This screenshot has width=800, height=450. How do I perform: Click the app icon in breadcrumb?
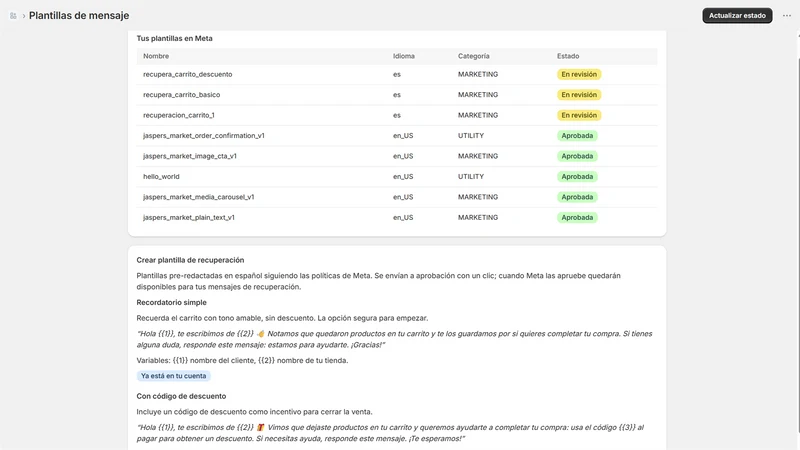tap(13, 16)
